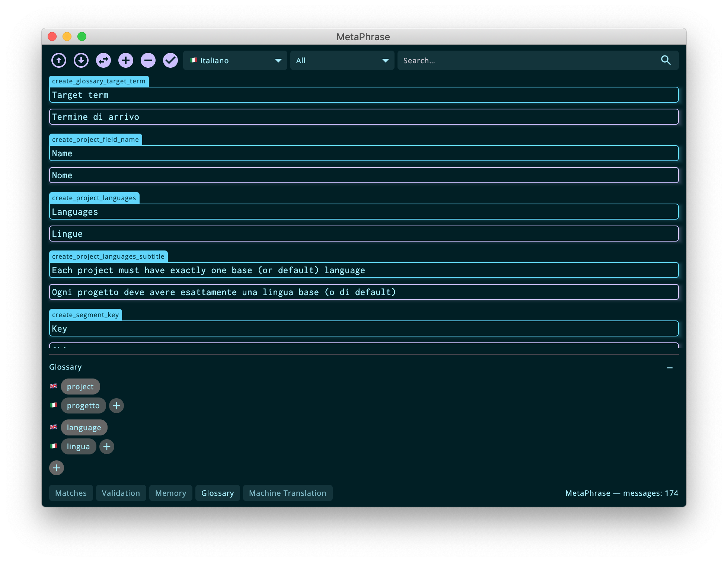Switch to the Matches tab
The image size is (728, 562).
pos(71,493)
